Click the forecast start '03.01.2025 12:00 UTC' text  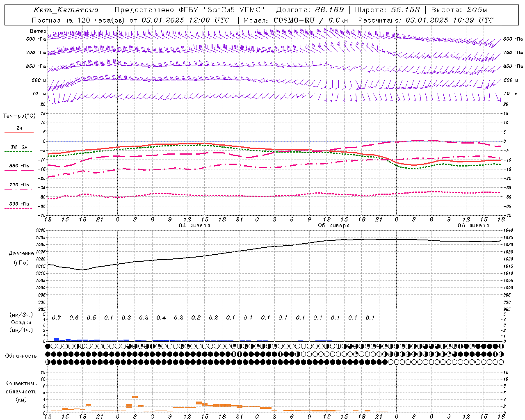click(x=185, y=20)
